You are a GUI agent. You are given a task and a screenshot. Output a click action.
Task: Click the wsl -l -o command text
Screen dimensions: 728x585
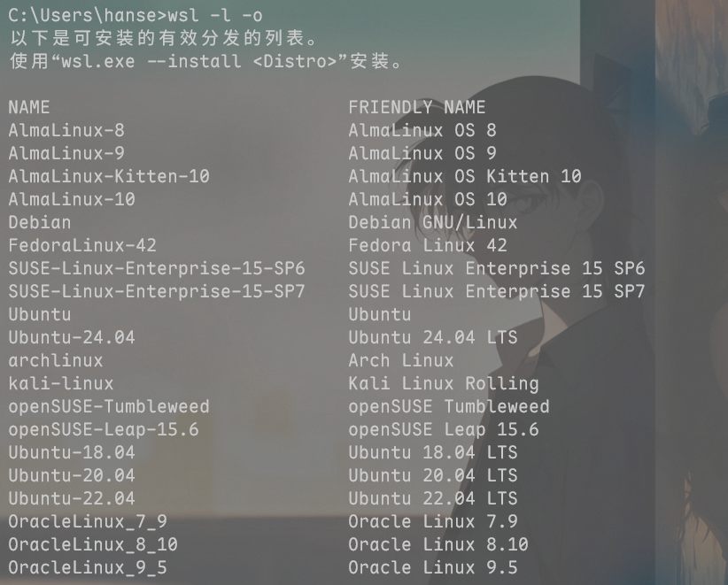(215, 16)
